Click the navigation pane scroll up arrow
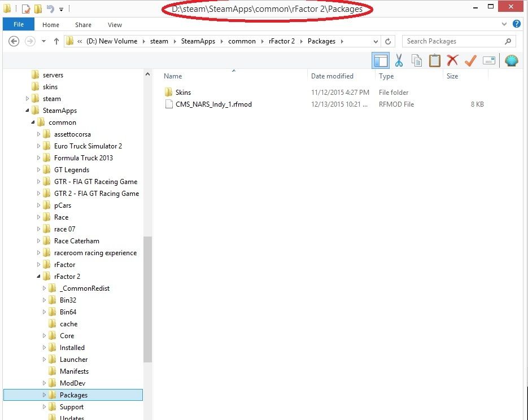 (x=147, y=75)
